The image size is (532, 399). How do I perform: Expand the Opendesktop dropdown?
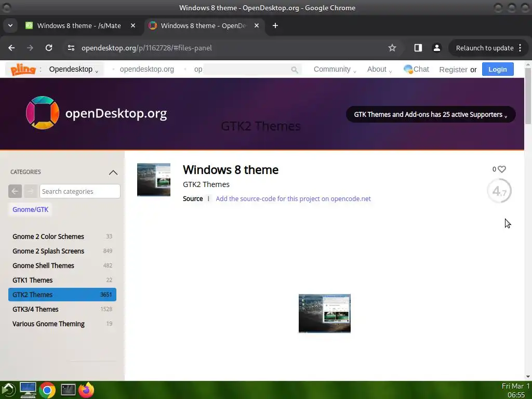click(x=74, y=69)
